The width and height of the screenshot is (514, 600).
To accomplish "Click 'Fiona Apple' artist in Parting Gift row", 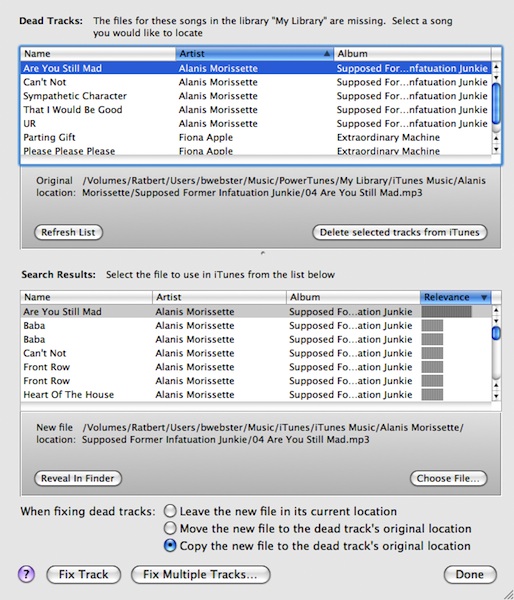I will pyautogui.click(x=206, y=137).
